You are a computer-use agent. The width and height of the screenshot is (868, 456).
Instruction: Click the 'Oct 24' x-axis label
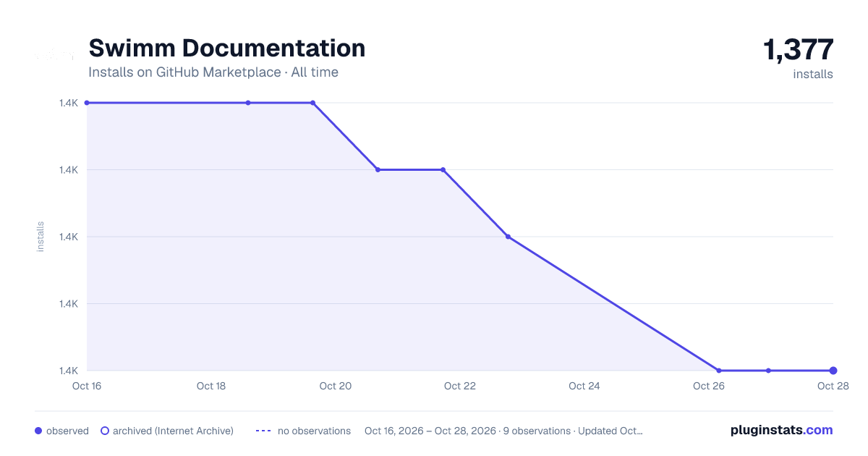pos(584,386)
